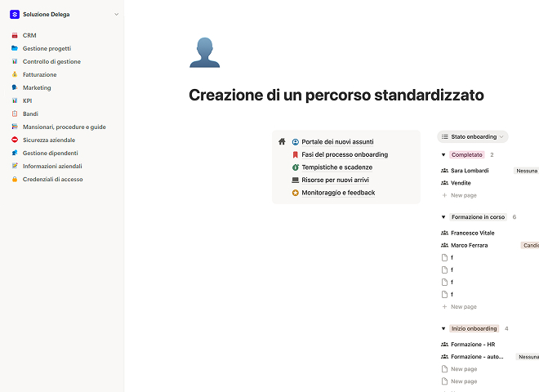Screen dimensions: 539x392
Task: Open the Tempistiche e scadenze link
Action: (336, 167)
